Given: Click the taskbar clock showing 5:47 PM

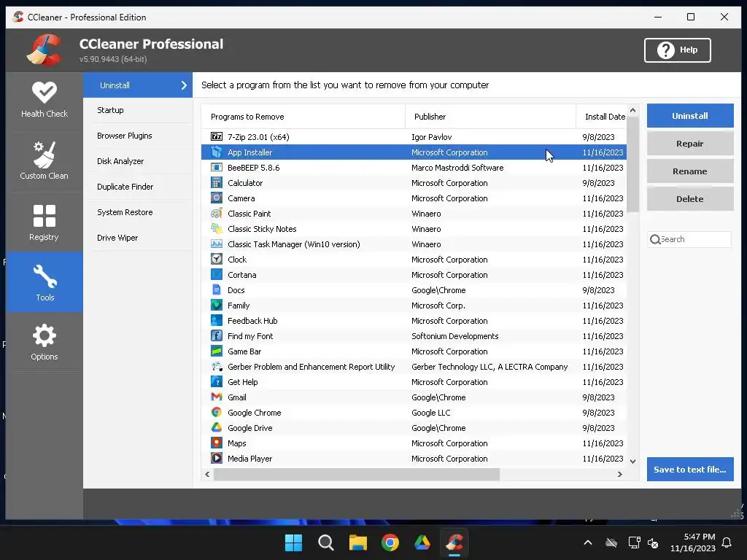Looking at the screenshot, I should [x=693, y=542].
